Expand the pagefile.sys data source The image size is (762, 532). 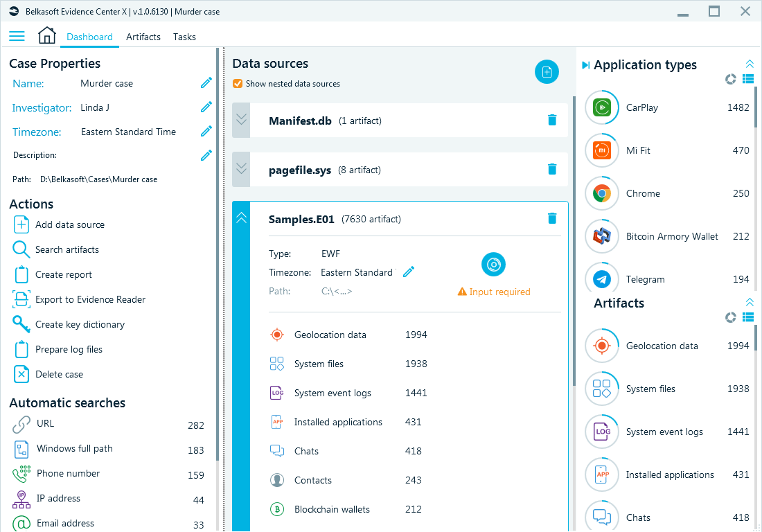point(241,170)
